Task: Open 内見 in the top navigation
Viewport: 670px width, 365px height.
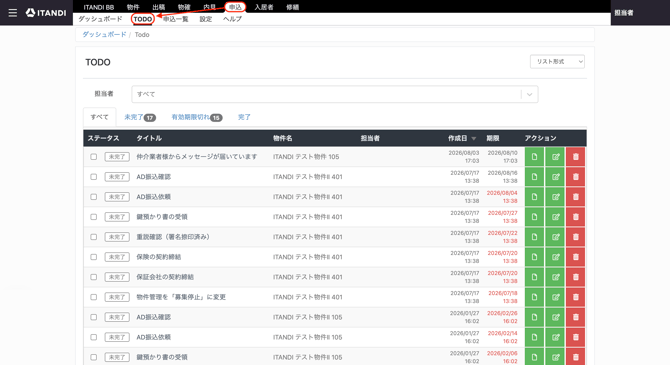Action: (209, 7)
